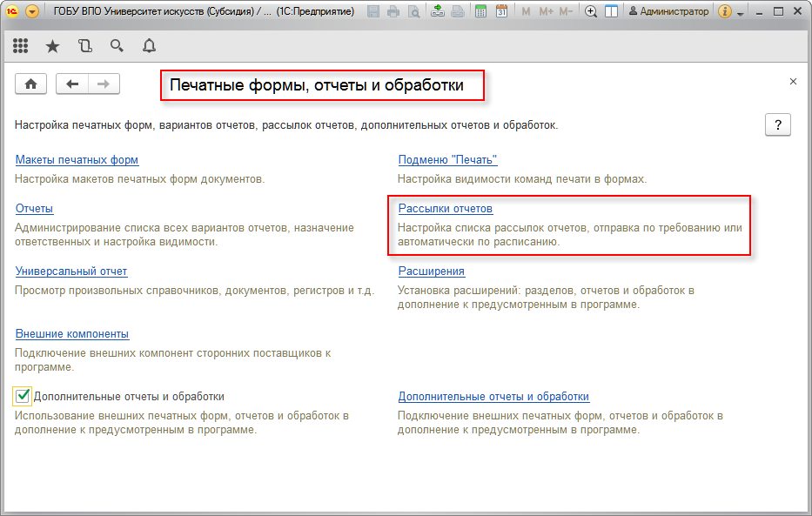The width and height of the screenshot is (812, 516).
Task: Open the Search magnifier icon
Action: pyautogui.click(x=117, y=46)
